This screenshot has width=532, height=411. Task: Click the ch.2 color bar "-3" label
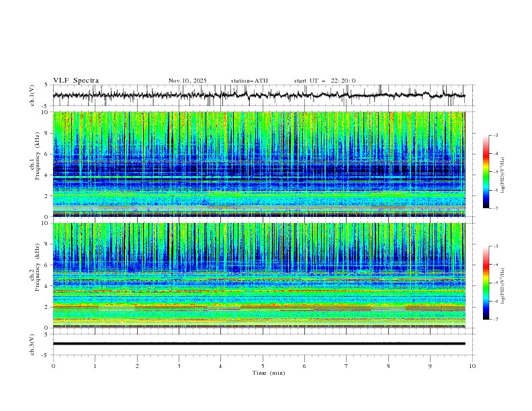(495, 246)
